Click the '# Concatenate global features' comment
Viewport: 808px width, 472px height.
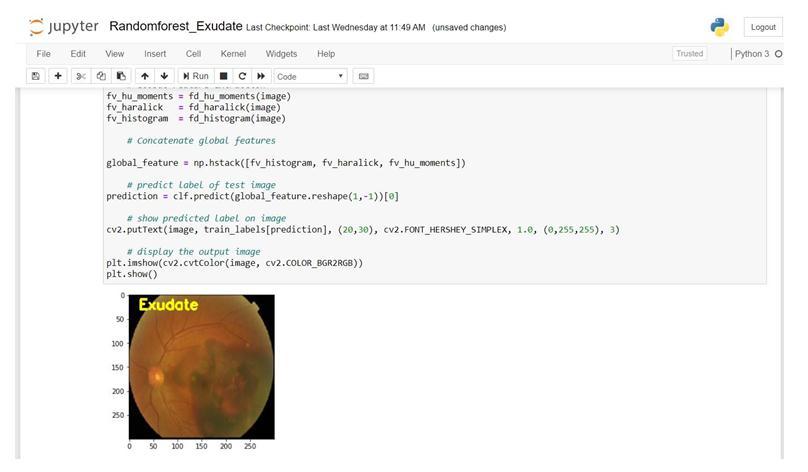(201, 141)
